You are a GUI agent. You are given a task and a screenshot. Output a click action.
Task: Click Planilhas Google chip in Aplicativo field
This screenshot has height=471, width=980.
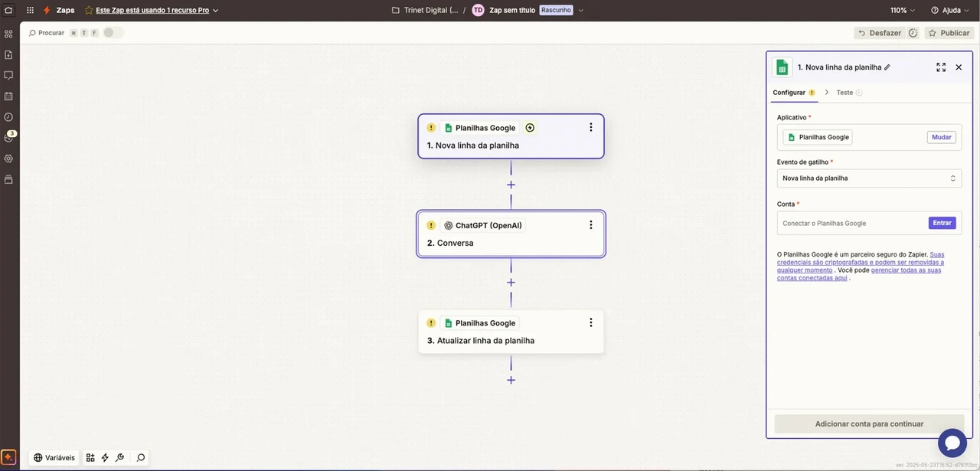pyautogui.click(x=818, y=137)
